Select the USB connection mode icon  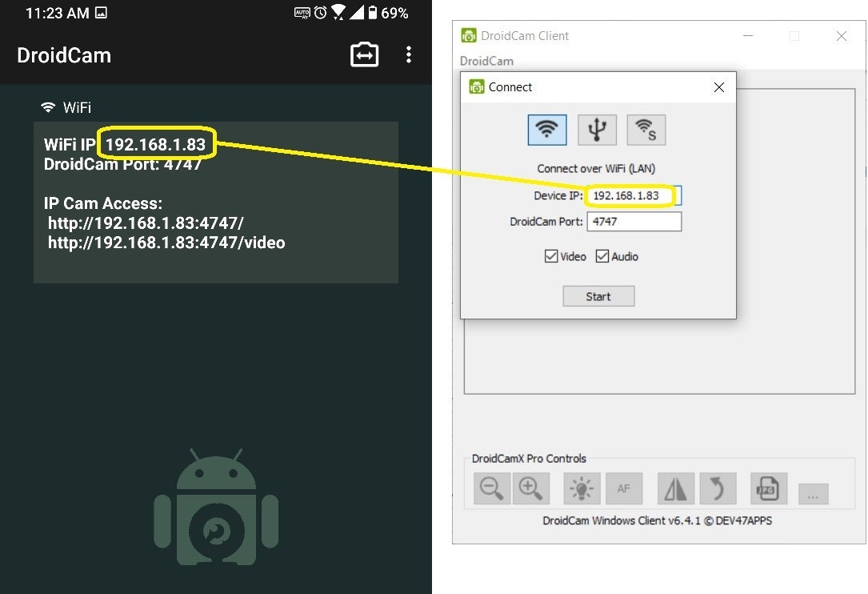(x=597, y=130)
